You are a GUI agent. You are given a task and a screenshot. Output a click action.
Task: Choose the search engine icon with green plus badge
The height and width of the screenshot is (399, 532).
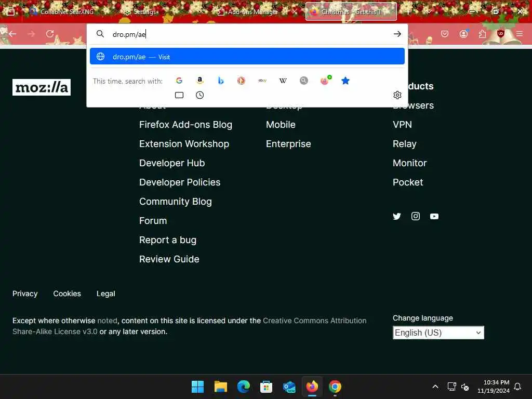[x=325, y=81]
